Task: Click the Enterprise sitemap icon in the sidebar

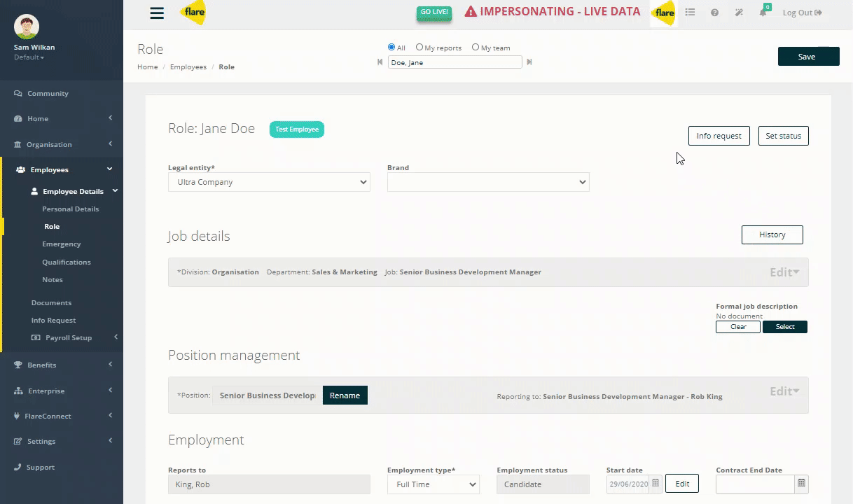Action: pos(18,391)
